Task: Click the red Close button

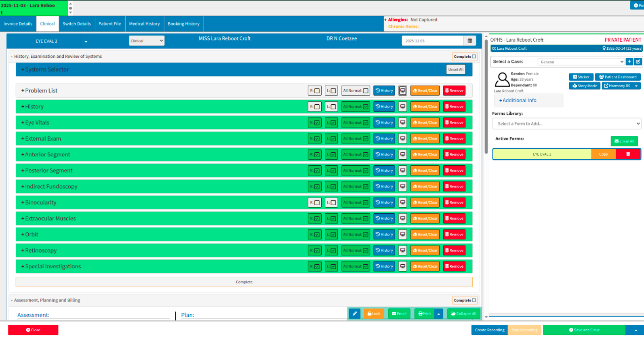Action: click(x=33, y=330)
